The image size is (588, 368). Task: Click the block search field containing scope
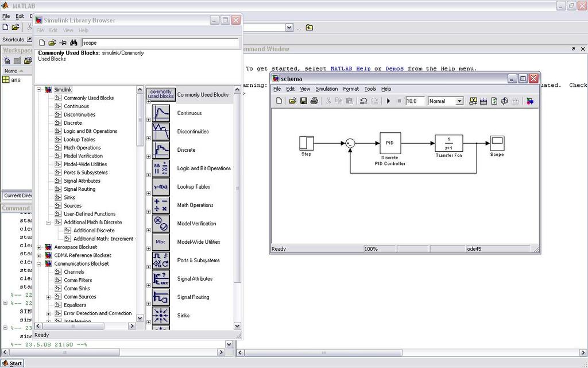pos(160,43)
